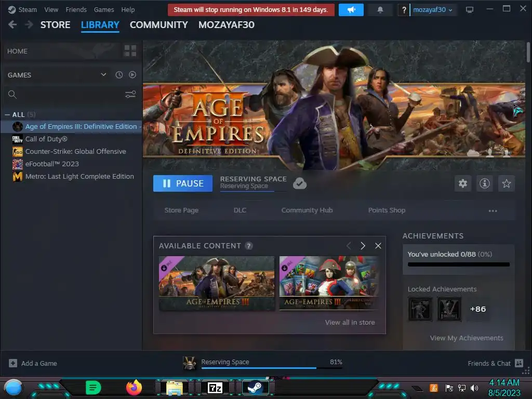Click the volume speaker tray icon
532x399 pixels.
(474, 388)
